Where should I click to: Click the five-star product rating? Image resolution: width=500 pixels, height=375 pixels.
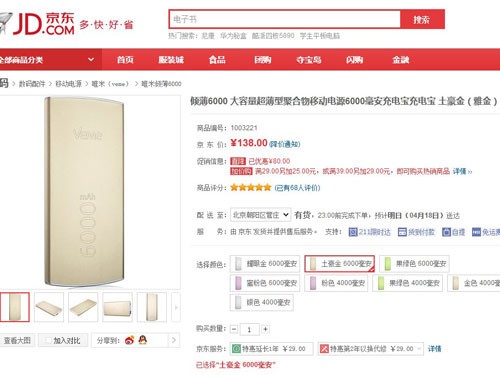(251, 187)
